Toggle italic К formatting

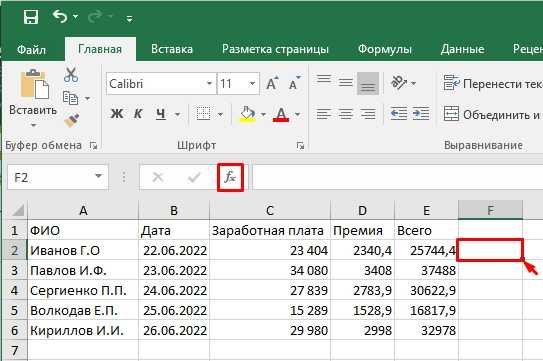[138, 114]
